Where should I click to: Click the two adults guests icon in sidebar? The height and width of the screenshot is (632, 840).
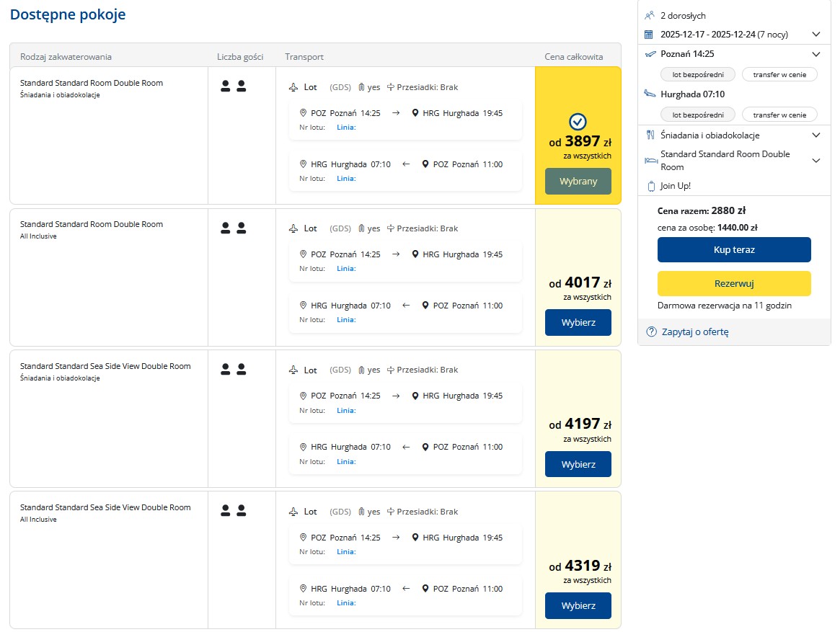click(x=649, y=15)
